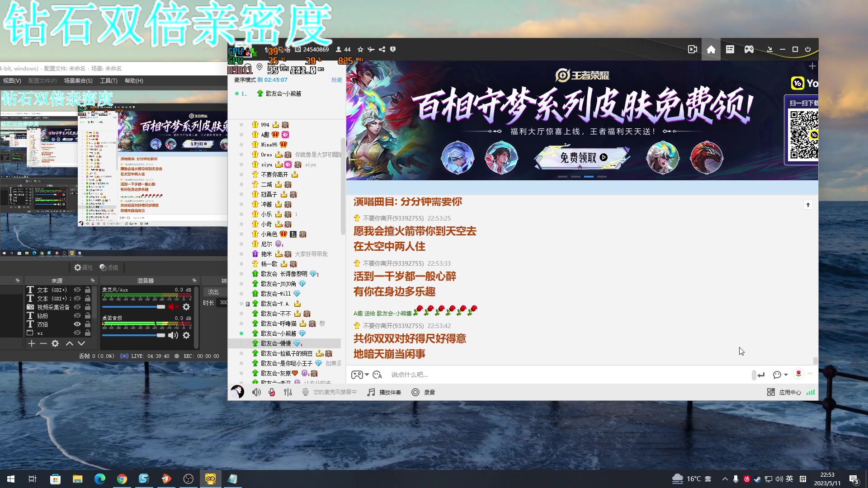Toggle visibility of wz source
Viewport: 868px width, 488px height.
77,333
